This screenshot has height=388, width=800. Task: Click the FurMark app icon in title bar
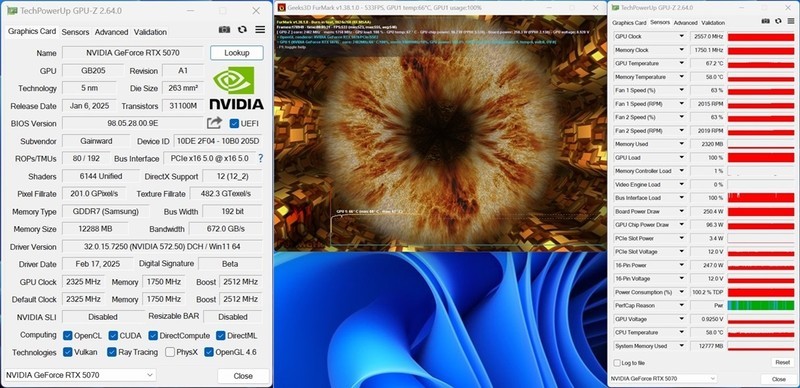click(281, 8)
